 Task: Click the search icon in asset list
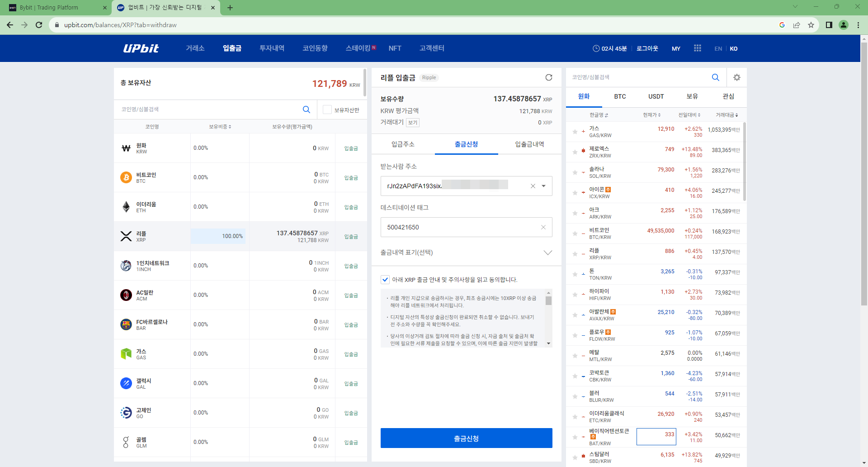[306, 110]
